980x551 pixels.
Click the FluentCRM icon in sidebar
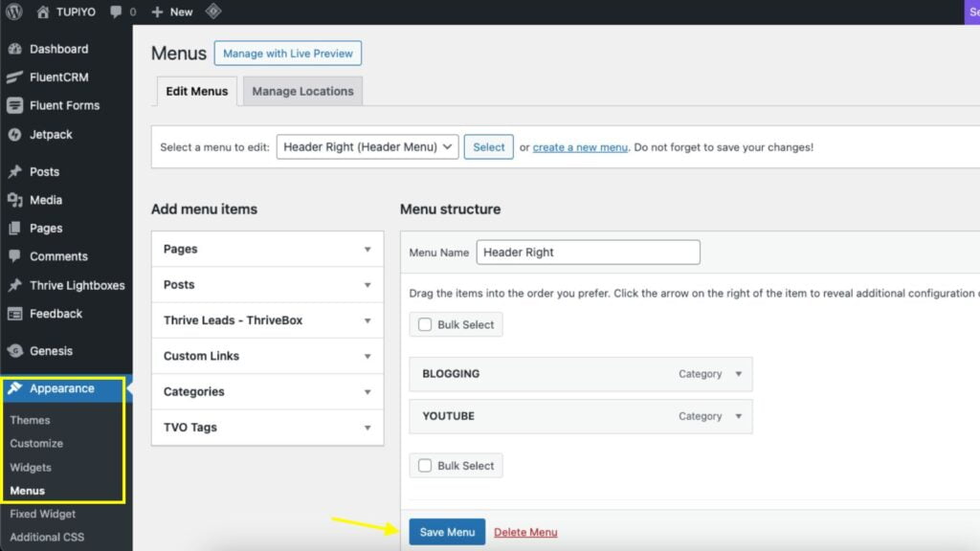pyautogui.click(x=15, y=77)
